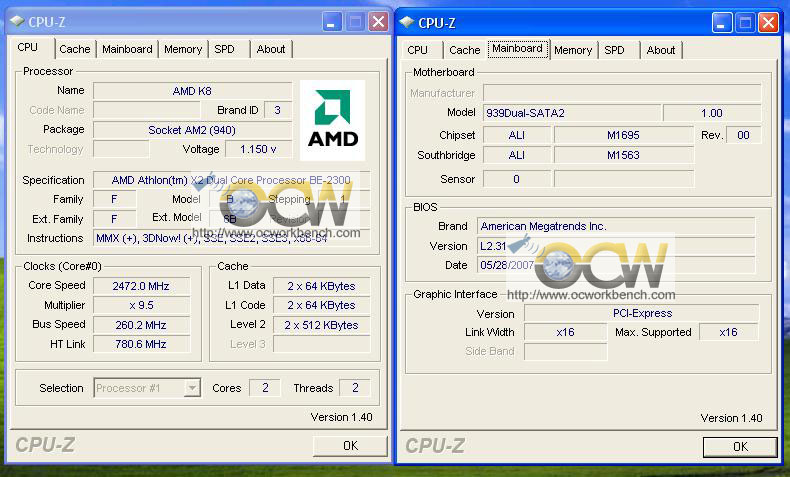Click CPU-Z app icon in right window title

[x=407, y=22]
